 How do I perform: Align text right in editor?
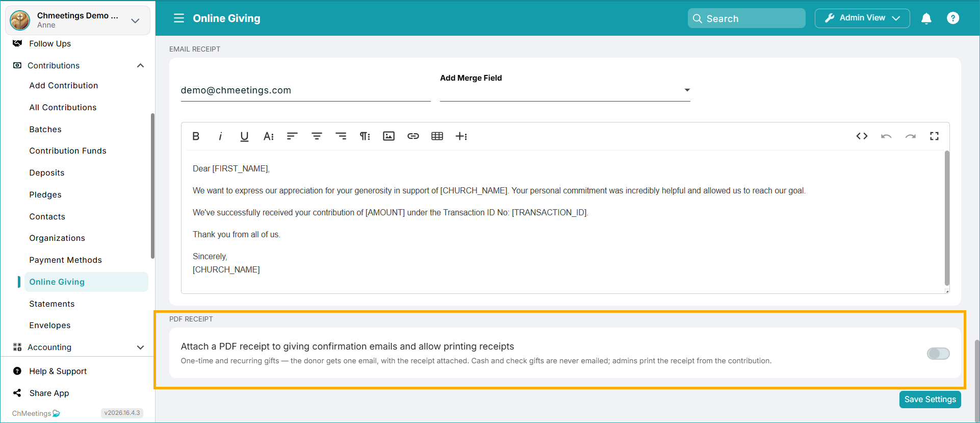click(x=341, y=136)
